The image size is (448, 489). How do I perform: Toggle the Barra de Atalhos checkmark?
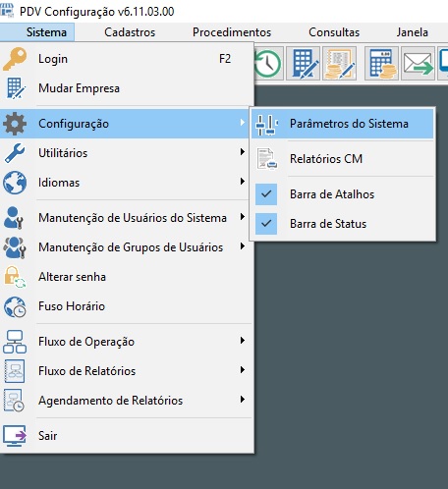tap(266, 194)
